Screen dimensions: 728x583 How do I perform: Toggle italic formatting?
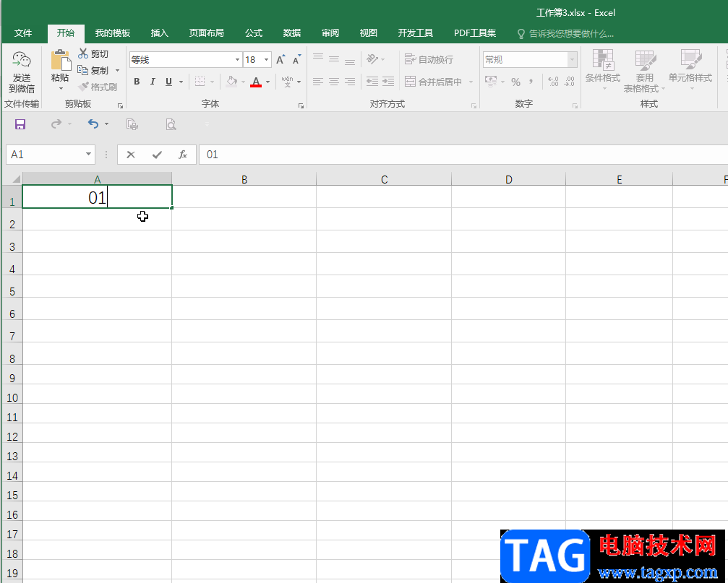pyautogui.click(x=153, y=82)
